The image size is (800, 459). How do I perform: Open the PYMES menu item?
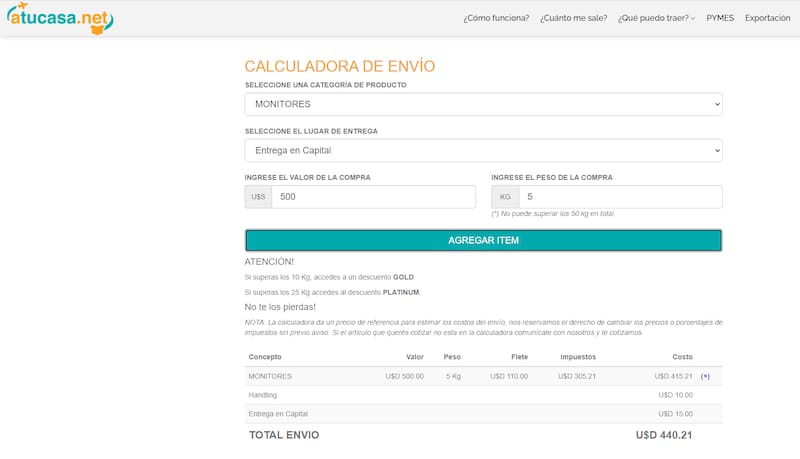pos(720,18)
